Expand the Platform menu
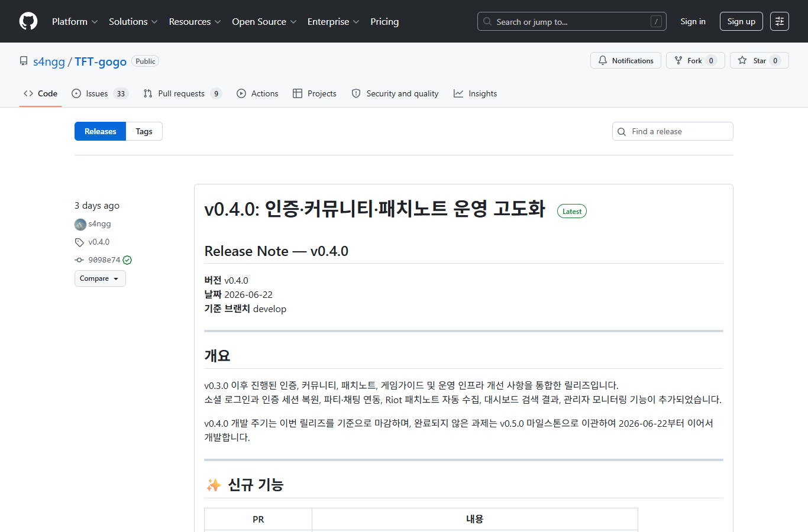This screenshot has height=532, width=808. (x=75, y=21)
